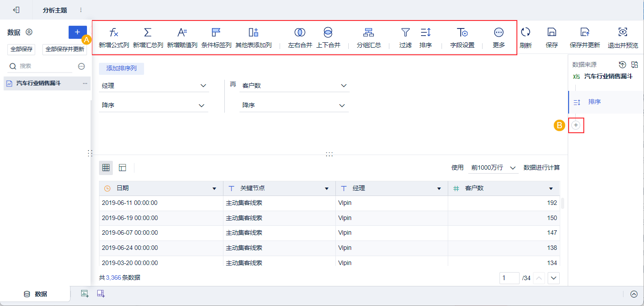Click the 3,366 record count text
This screenshot has width=644, height=306.
click(113, 277)
